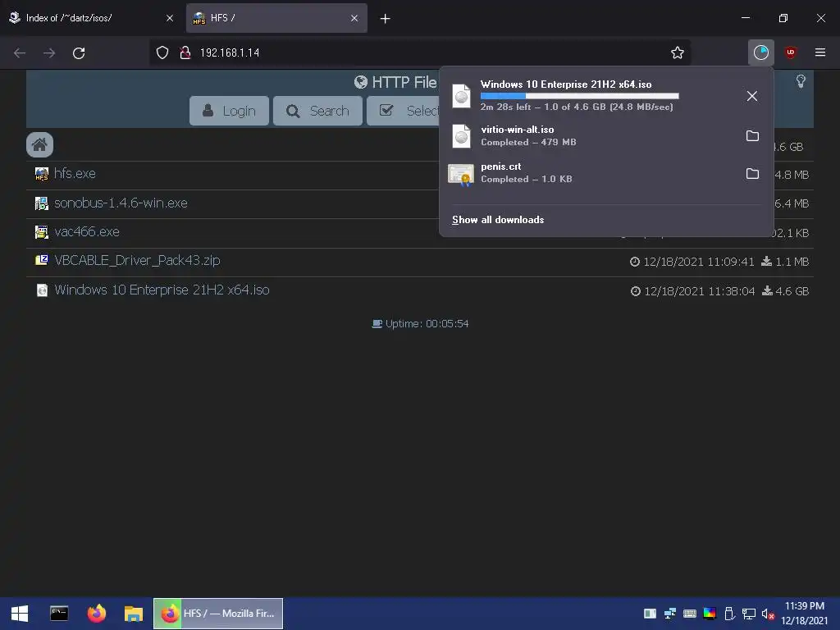This screenshot has width=840, height=630.
Task: Click the vac466.exe file icon
Action: pos(42,232)
